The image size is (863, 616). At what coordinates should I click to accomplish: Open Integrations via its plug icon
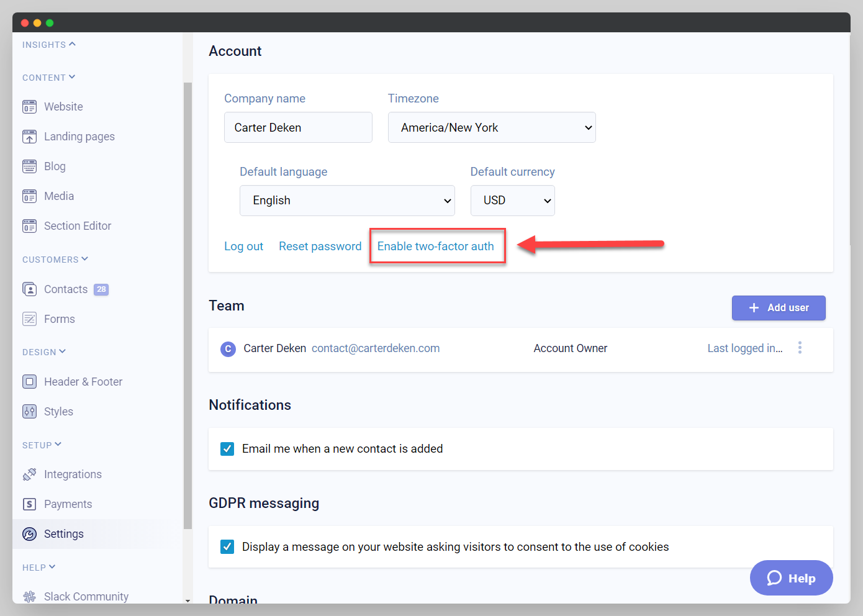click(29, 474)
